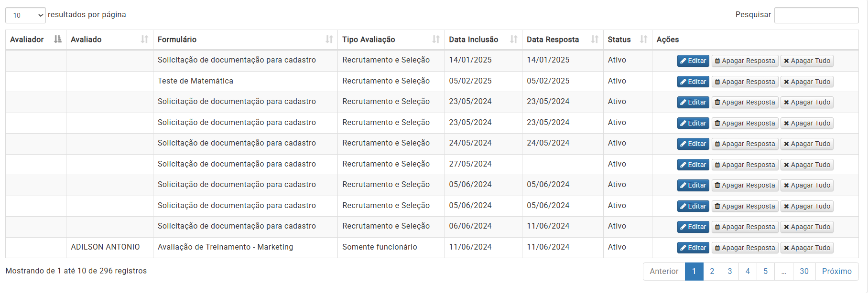Viewport: 868px width, 293px height.
Task: Open the results per page dropdown
Action: click(25, 15)
